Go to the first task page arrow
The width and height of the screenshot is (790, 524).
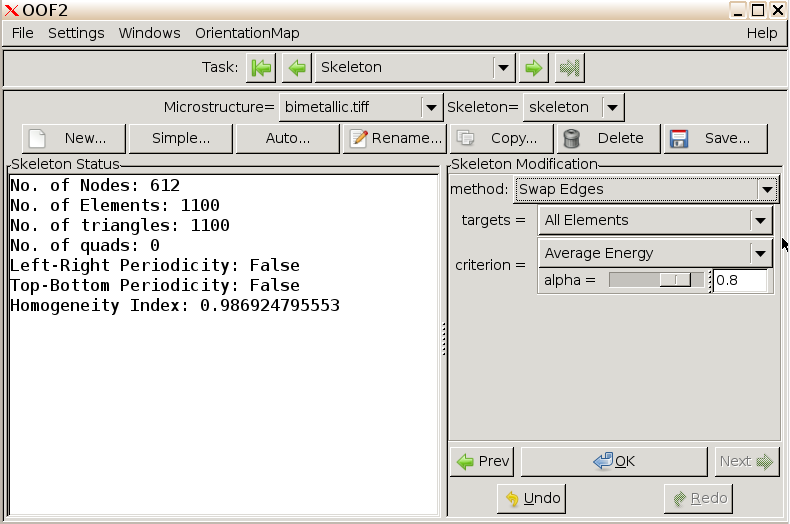pyautogui.click(x=261, y=68)
